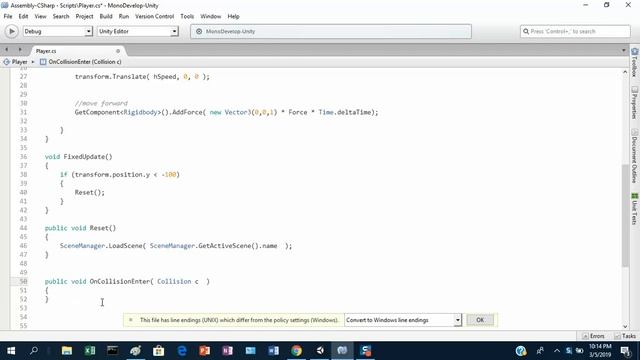Open the Tasks pad
The image size is (640, 360).
(625, 336)
